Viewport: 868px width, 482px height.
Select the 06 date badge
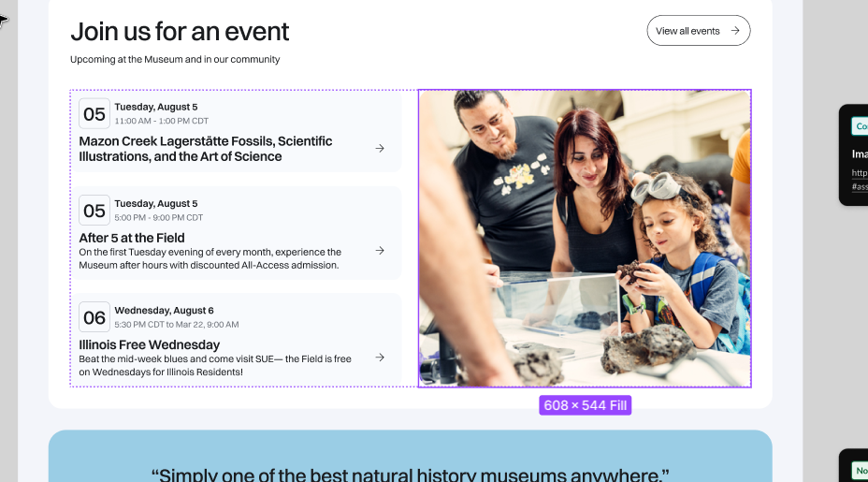click(x=94, y=317)
